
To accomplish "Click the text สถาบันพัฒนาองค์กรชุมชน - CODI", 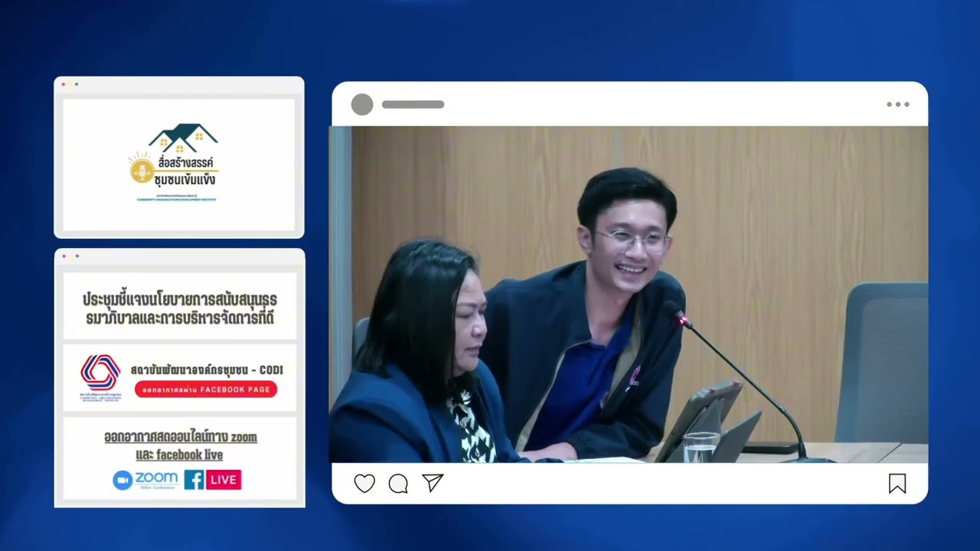I will (207, 370).
